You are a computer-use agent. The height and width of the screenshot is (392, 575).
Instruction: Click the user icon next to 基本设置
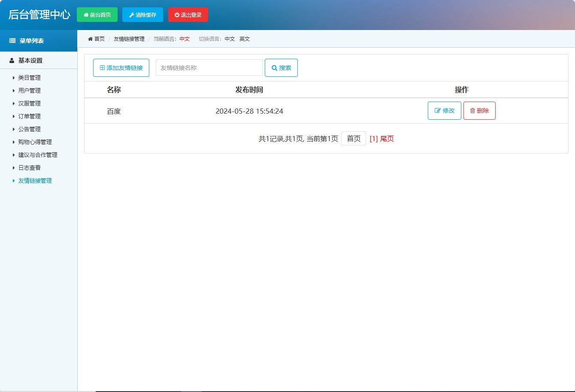point(11,60)
